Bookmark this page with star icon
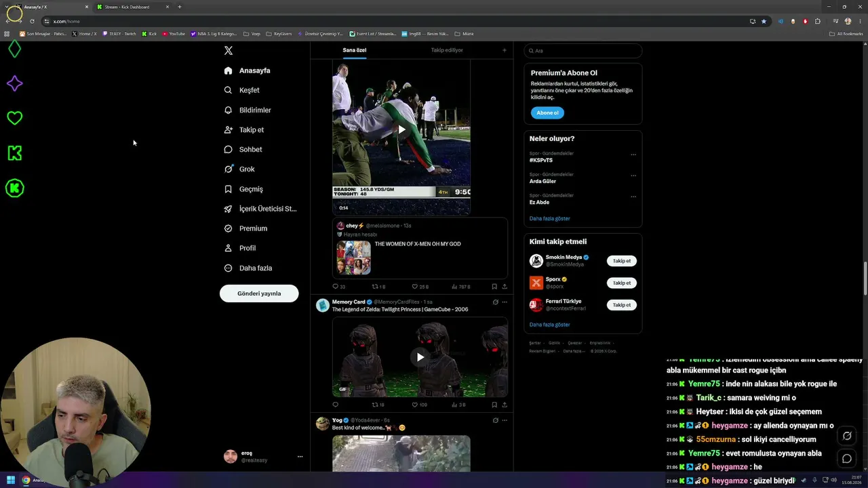This screenshot has width=868, height=488. [x=764, y=21]
